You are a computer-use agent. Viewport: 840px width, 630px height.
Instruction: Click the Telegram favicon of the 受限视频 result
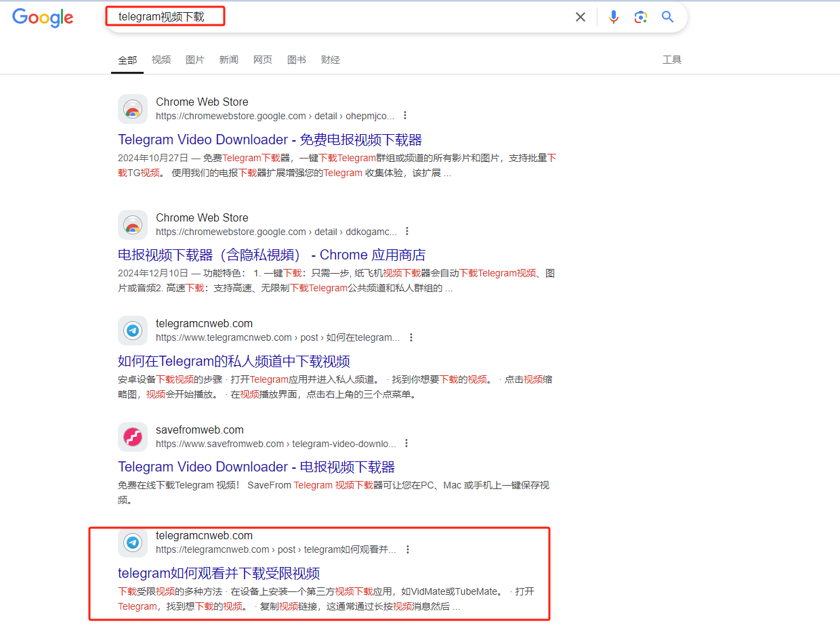pos(133,542)
